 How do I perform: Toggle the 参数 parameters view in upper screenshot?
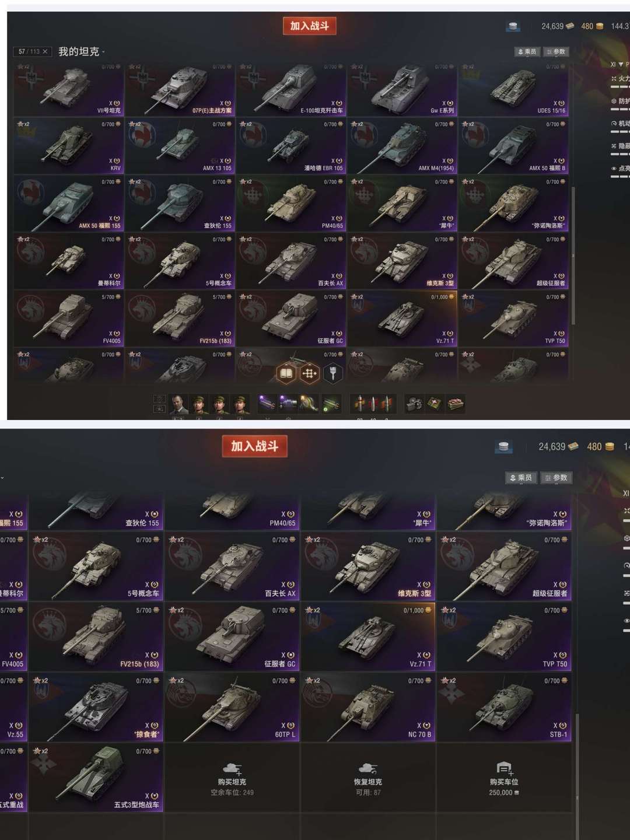(x=556, y=52)
